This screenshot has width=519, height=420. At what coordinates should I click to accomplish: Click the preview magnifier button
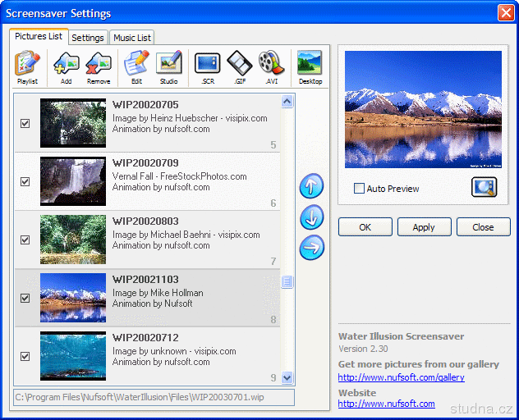tap(484, 187)
